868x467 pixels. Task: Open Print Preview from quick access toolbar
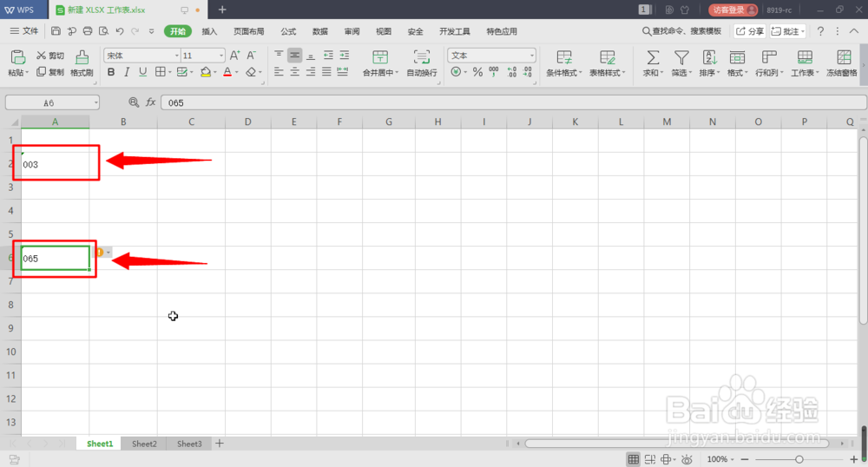pos(103,31)
